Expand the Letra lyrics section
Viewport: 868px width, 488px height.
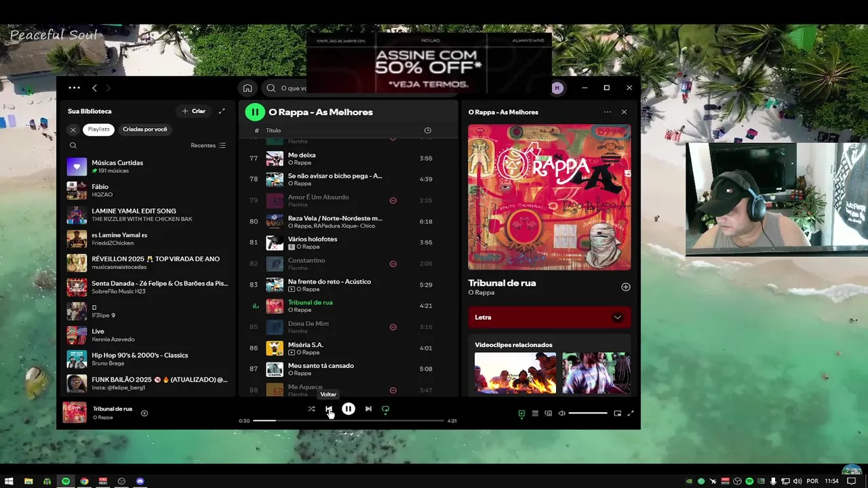pos(549,317)
